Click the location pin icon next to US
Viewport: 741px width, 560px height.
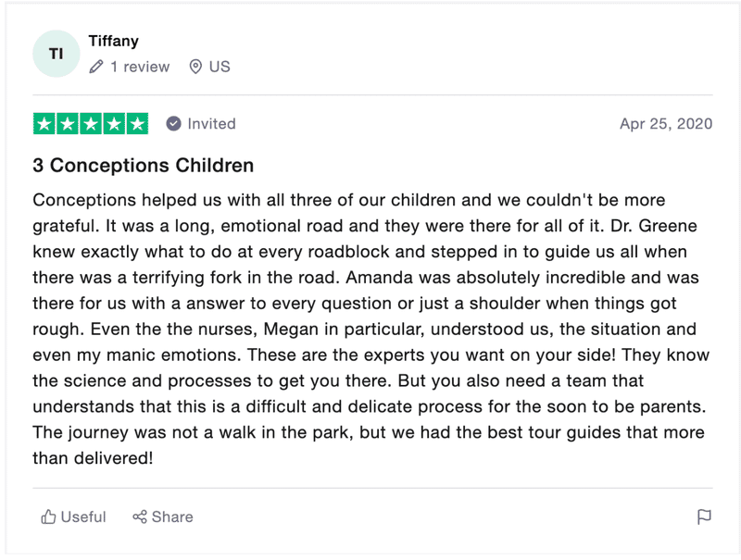(195, 67)
